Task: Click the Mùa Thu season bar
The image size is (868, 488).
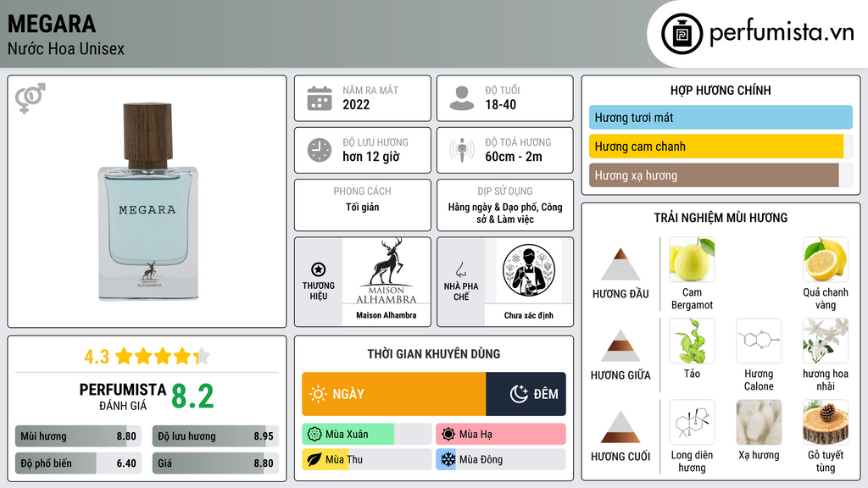Action: 366,459
